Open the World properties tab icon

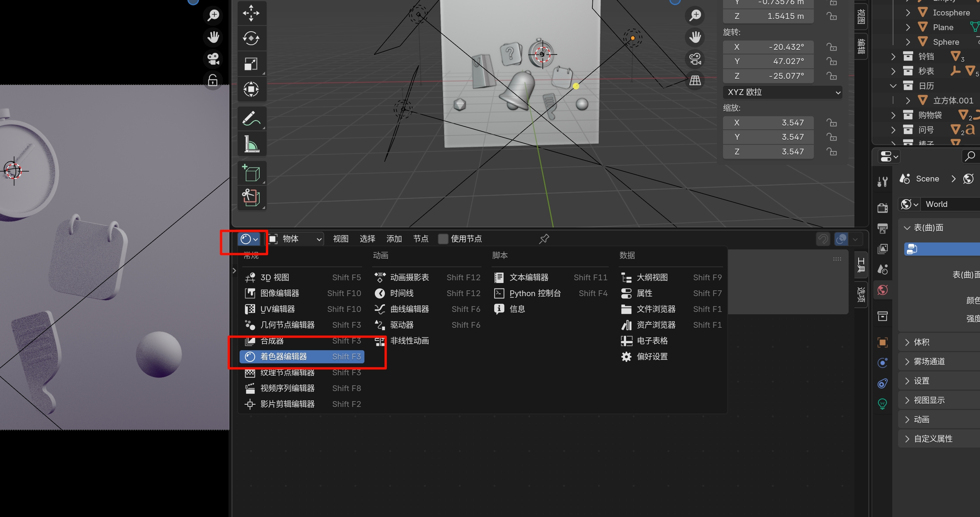coord(883,290)
